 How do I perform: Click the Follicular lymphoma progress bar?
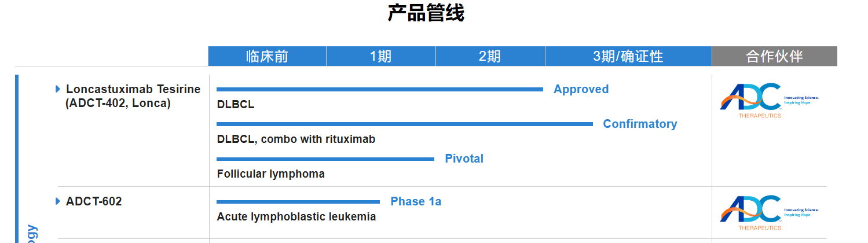(325, 159)
